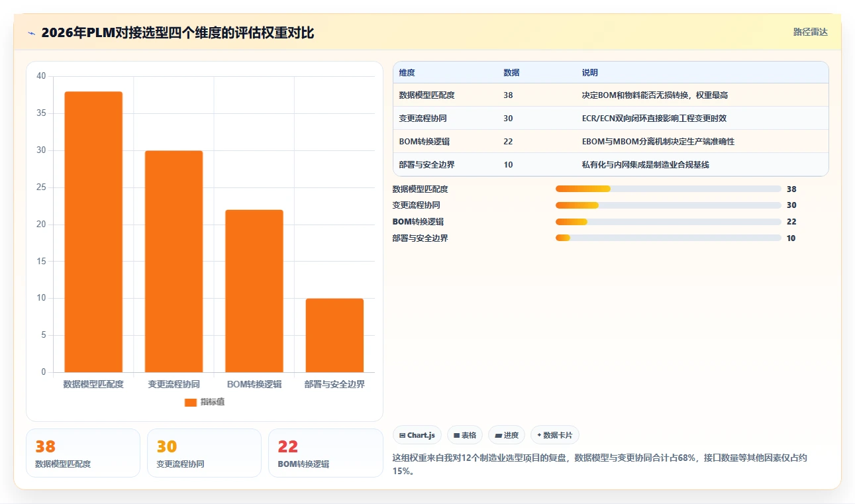Click the description 私有化与内网集成是制造业合规基线
Screen dimensions: 855x504
[645, 165]
